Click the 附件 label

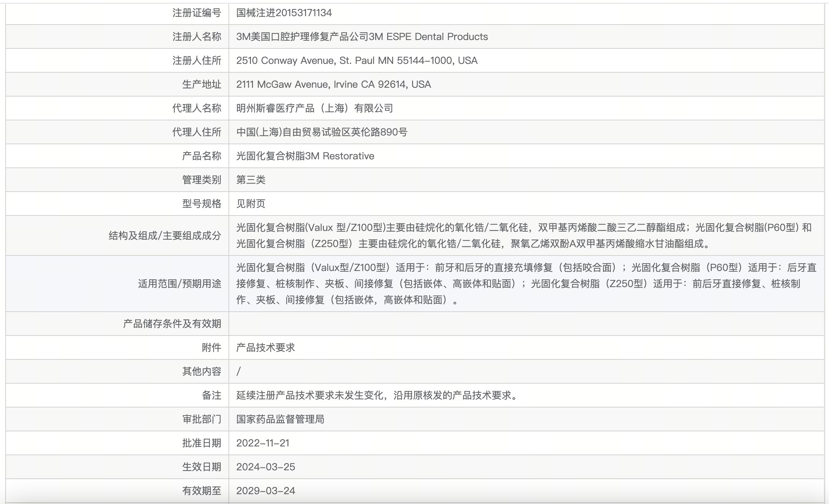pyautogui.click(x=212, y=347)
